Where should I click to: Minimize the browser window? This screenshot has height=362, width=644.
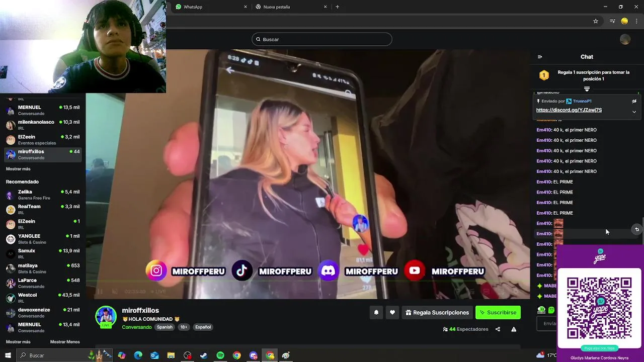point(605,7)
